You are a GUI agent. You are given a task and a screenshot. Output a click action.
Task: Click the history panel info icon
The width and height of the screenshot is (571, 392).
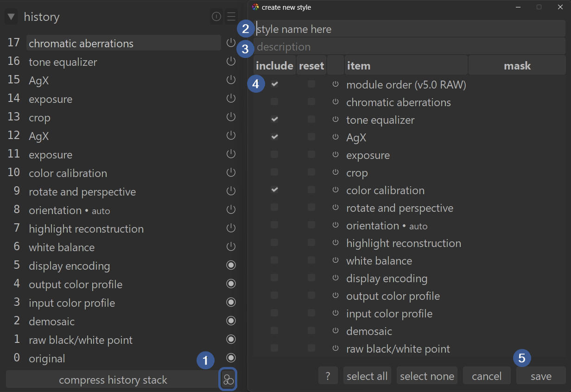[x=216, y=17]
